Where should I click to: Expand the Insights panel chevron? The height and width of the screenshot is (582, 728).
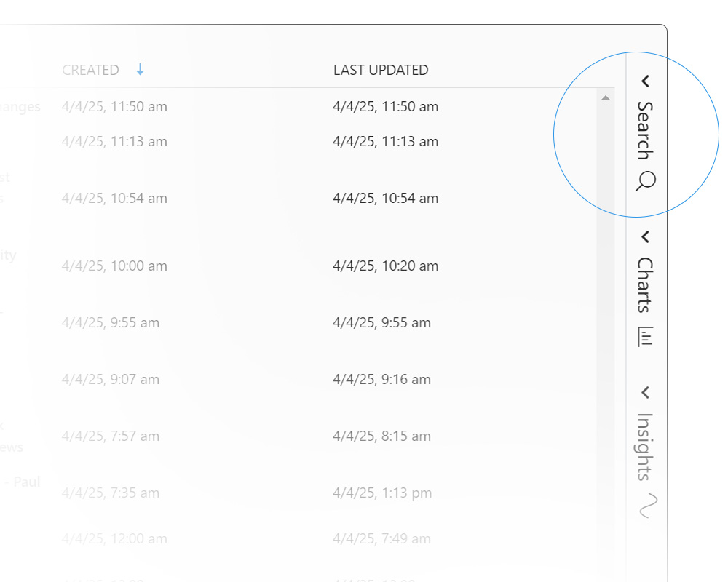tap(645, 393)
